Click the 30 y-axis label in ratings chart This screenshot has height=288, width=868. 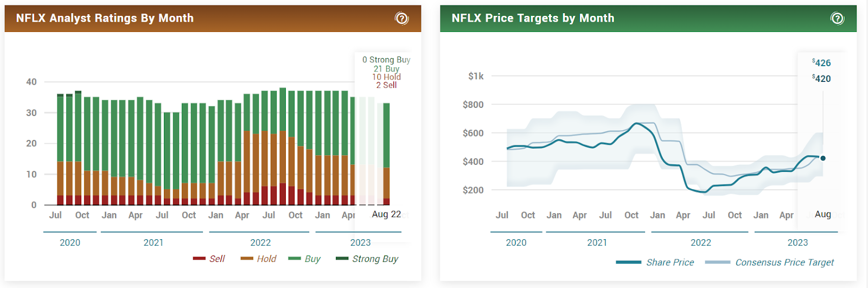point(31,113)
